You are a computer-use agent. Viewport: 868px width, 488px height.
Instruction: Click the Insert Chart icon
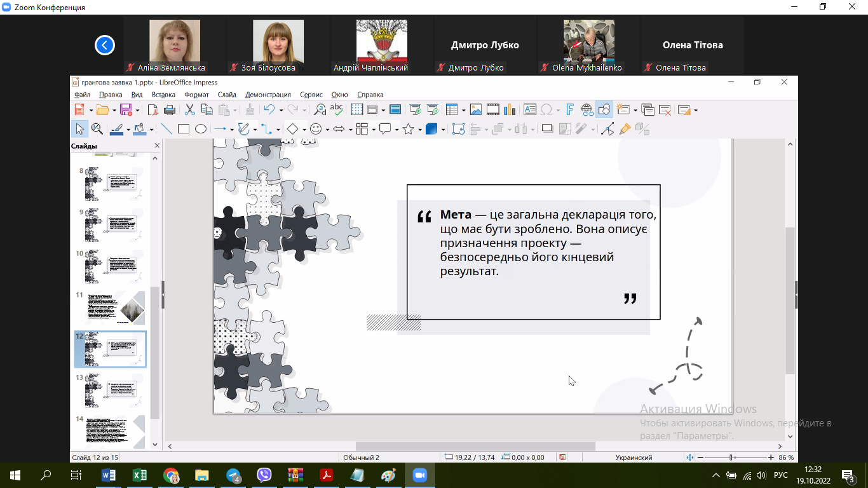509,110
